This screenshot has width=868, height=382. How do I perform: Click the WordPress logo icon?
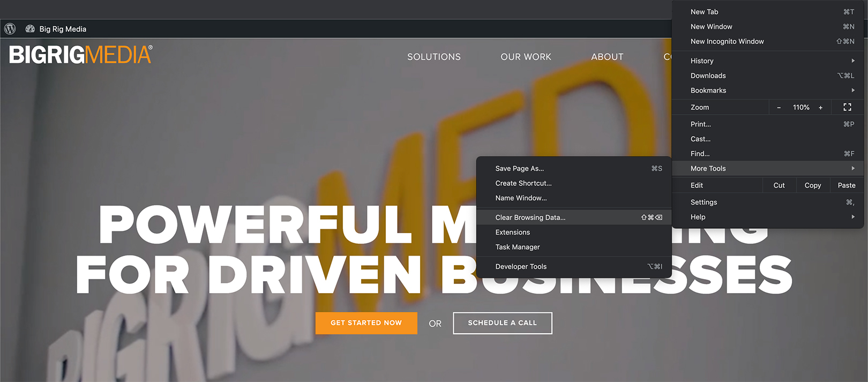coord(10,29)
